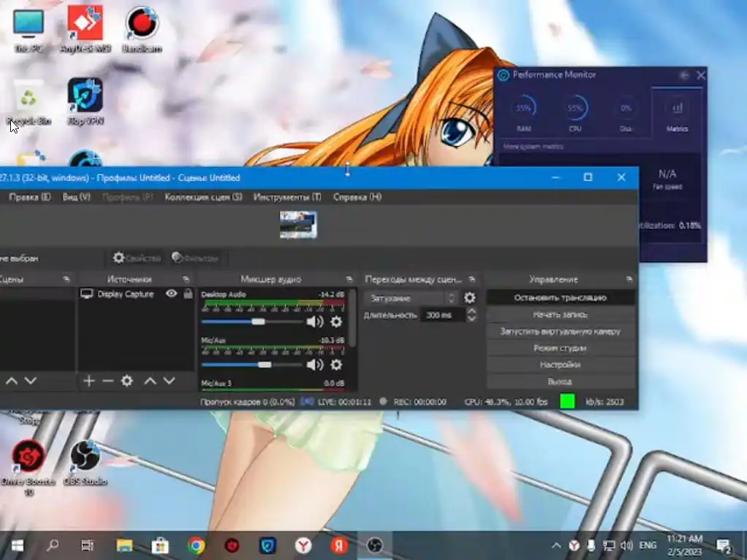Image resolution: width=747 pixels, height=560 pixels.
Task: Click the Режим студии button
Action: (560, 348)
